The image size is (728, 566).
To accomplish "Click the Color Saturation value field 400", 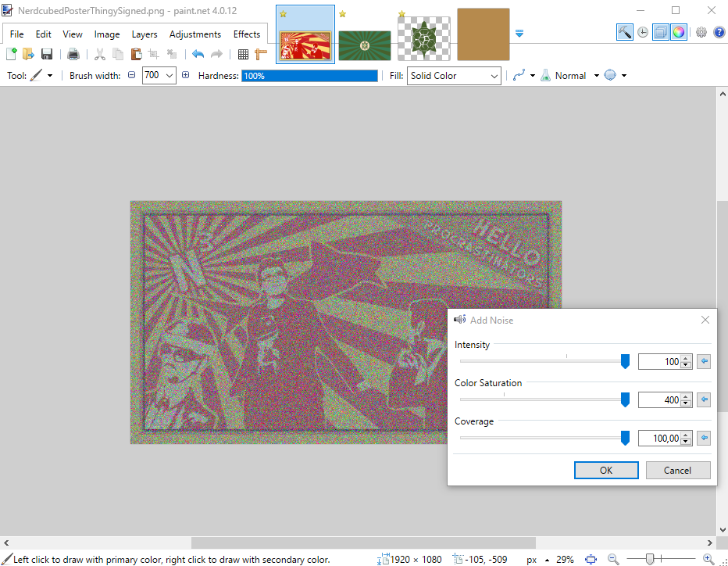I will click(x=659, y=399).
